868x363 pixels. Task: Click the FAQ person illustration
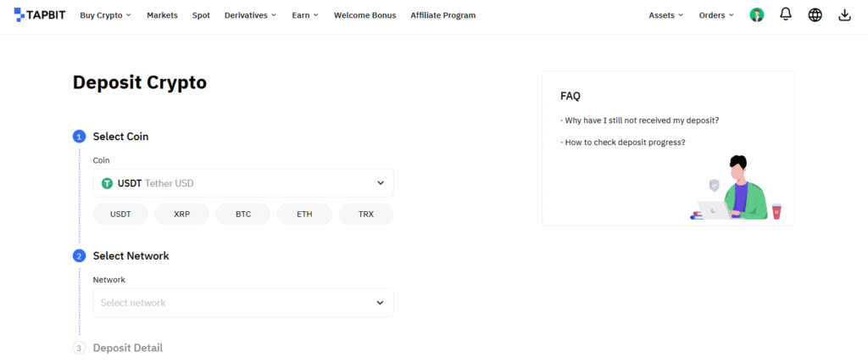(736, 189)
